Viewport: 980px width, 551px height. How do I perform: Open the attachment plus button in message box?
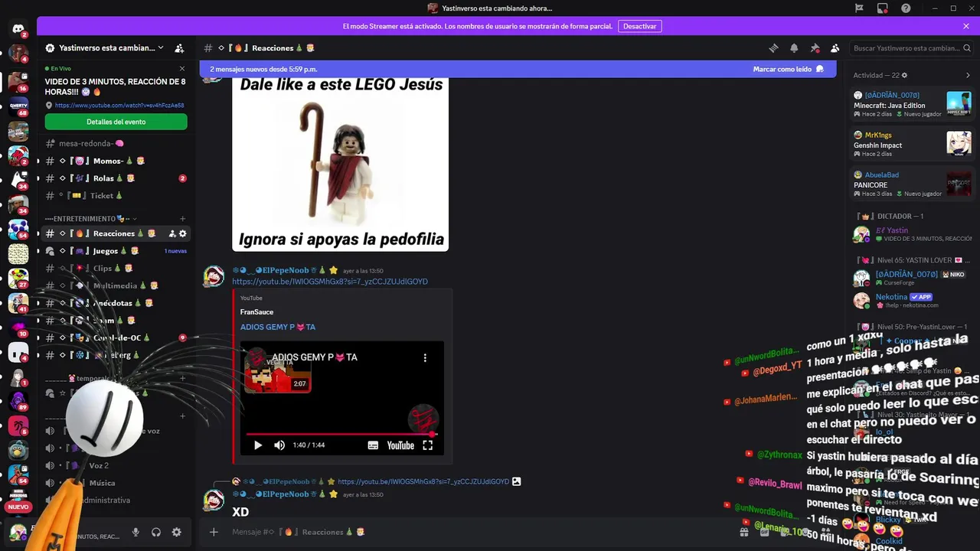point(214,532)
